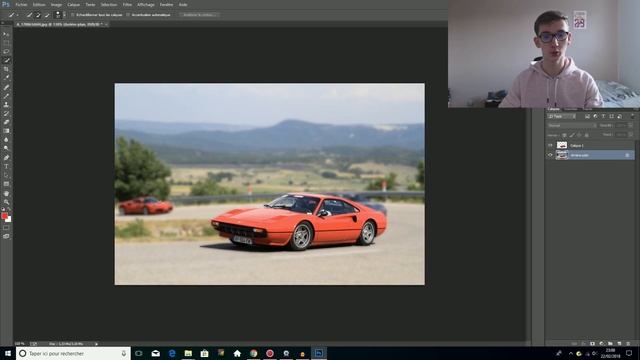Enable Échantillonner tous les calques checkbox
Viewport: 640px width, 360px height.
coord(73,15)
